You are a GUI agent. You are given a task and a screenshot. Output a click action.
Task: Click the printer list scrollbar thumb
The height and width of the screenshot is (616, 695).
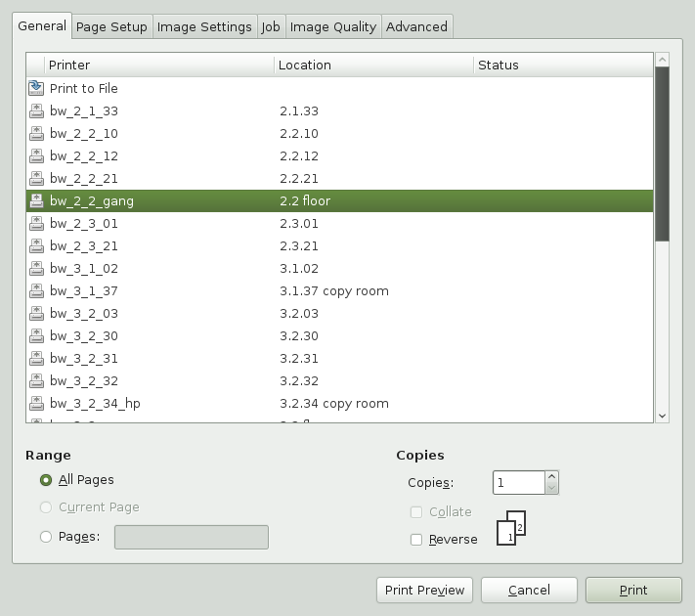662,154
